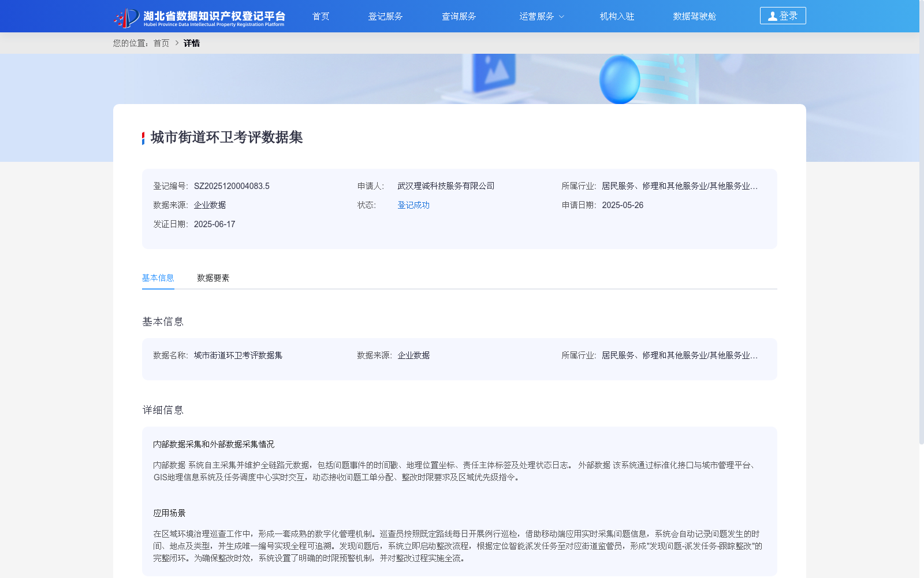Select registration number SZ2025120004083.5

coord(232,186)
